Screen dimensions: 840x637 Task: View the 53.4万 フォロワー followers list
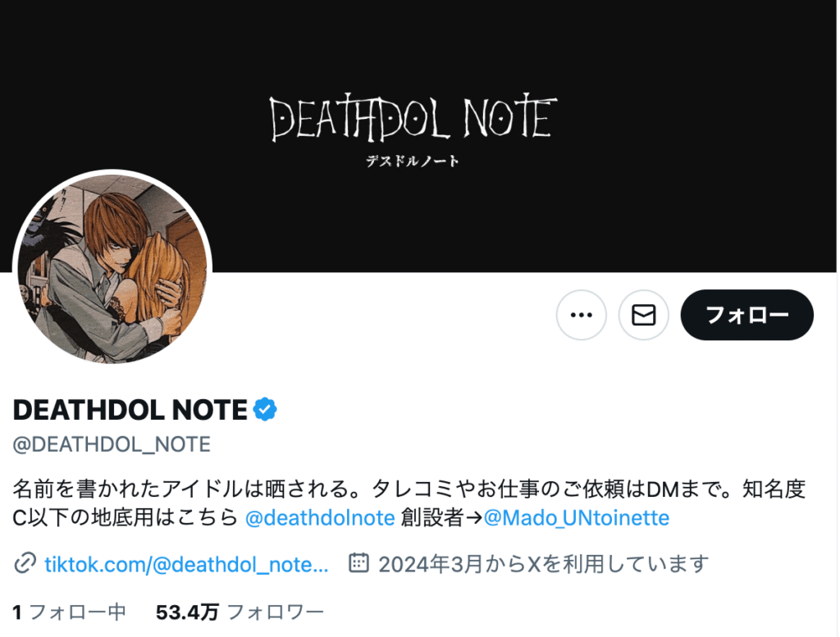point(240,612)
